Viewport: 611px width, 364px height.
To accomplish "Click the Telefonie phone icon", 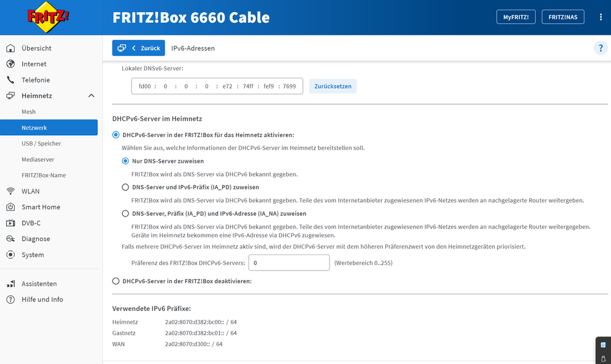I will pyautogui.click(x=10, y=80).
